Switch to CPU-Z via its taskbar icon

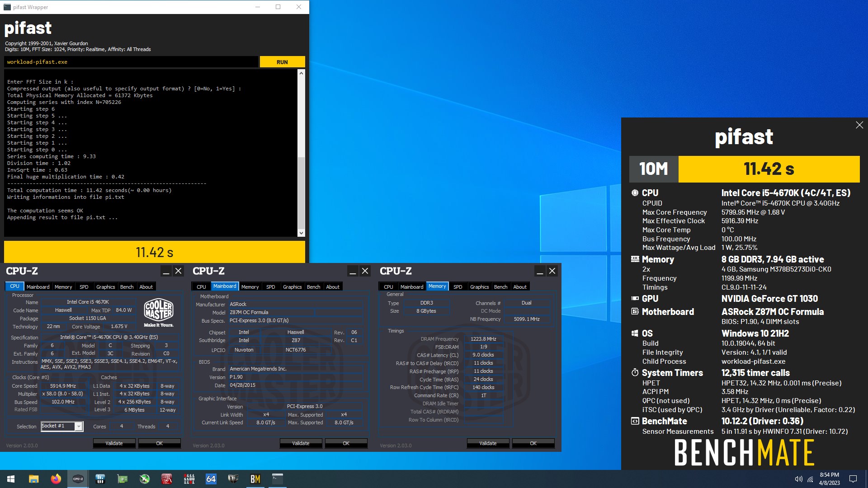(x=78, y=479)
